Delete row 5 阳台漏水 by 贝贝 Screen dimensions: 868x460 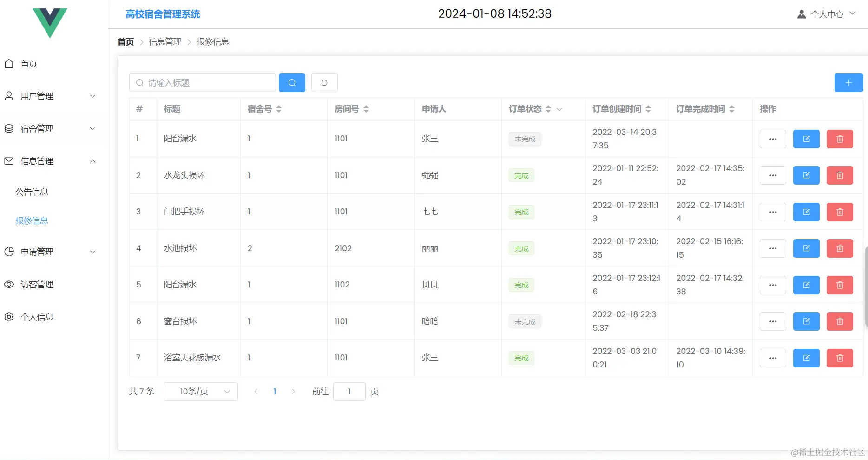point(840,285)
